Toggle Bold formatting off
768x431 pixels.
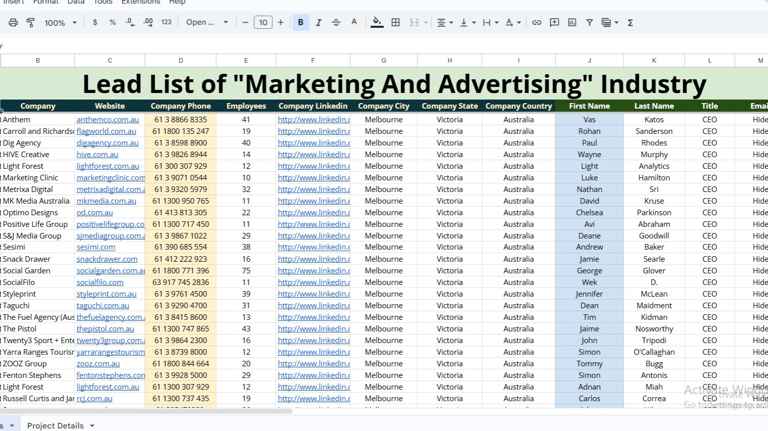click(x=300, y=22)
